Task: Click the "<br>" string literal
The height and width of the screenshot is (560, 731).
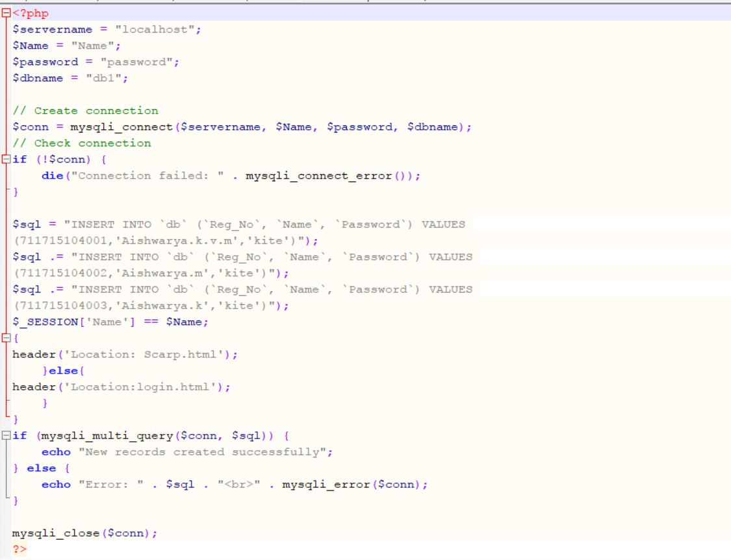Action: point(238,485)
